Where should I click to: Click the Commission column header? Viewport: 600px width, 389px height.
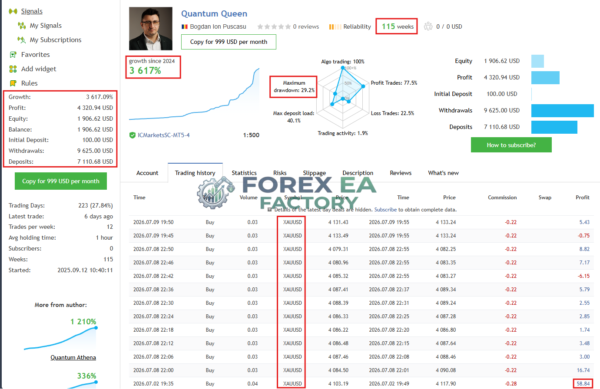coord(502,197)
